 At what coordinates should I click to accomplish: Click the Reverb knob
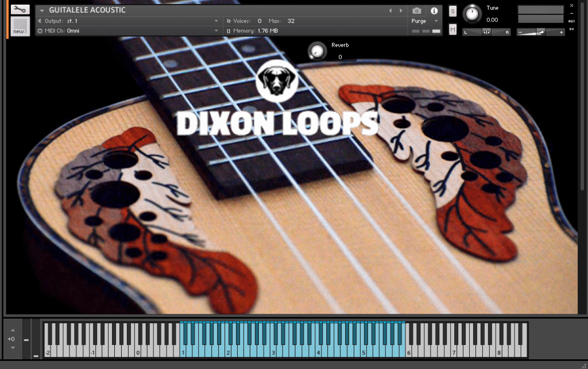pos(316,51)
